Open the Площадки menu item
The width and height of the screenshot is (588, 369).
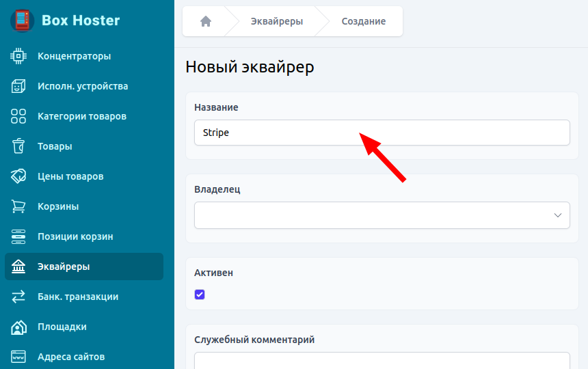click(62, 327)
